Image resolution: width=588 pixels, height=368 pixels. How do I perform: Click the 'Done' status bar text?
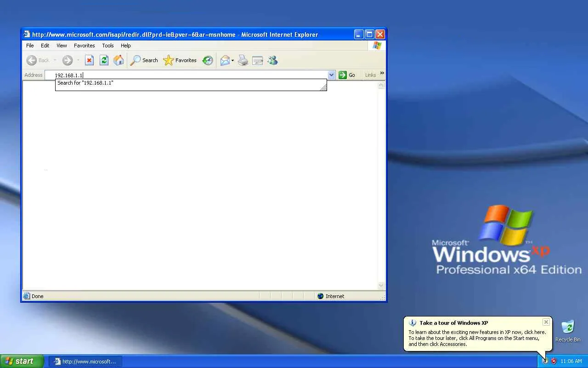pyautogui.click(x=38, y=296)
